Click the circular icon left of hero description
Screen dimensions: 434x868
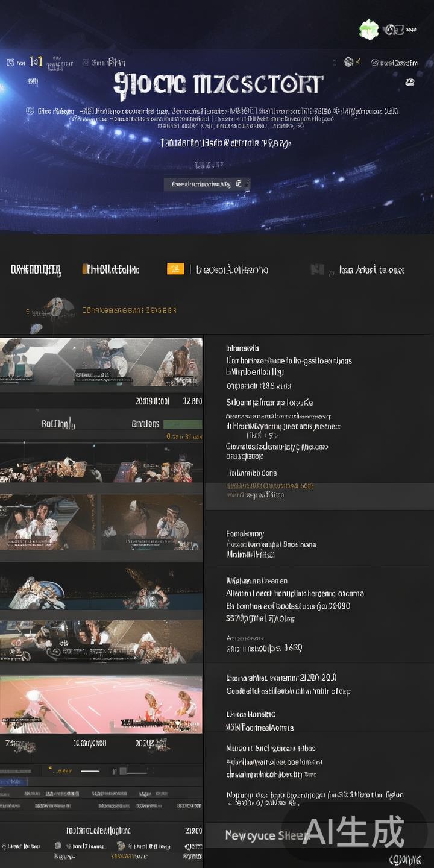pyautogui.click(x=30, y=111)
